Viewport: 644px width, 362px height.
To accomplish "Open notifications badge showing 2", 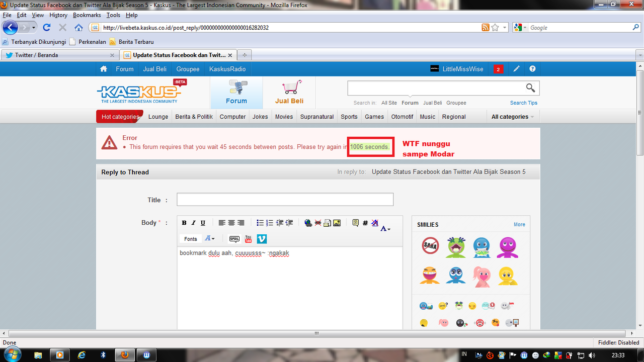I will (x=498, y=69).
